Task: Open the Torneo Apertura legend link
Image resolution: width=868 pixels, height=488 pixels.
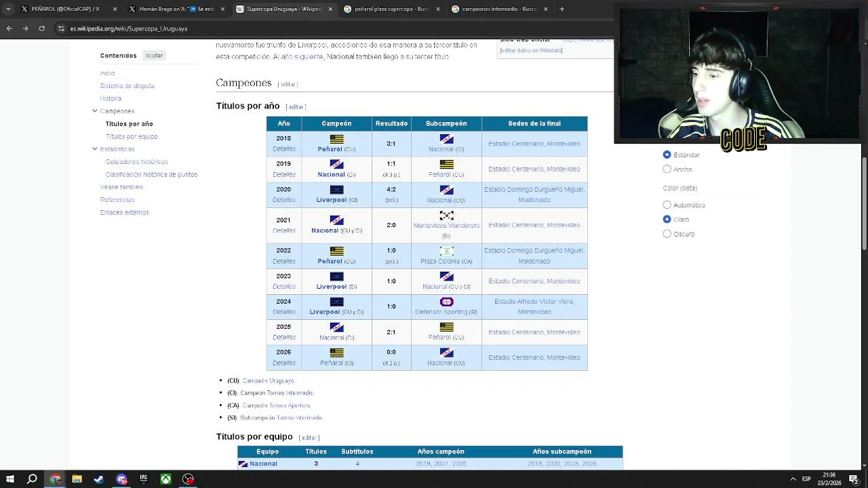Action: coord(290,405)
